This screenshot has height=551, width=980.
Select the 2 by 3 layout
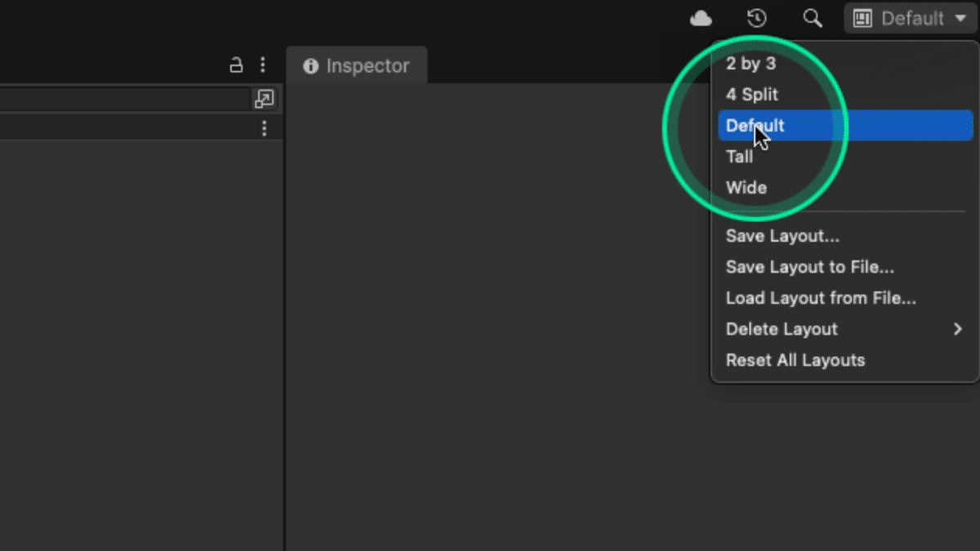tap(751, 64)
